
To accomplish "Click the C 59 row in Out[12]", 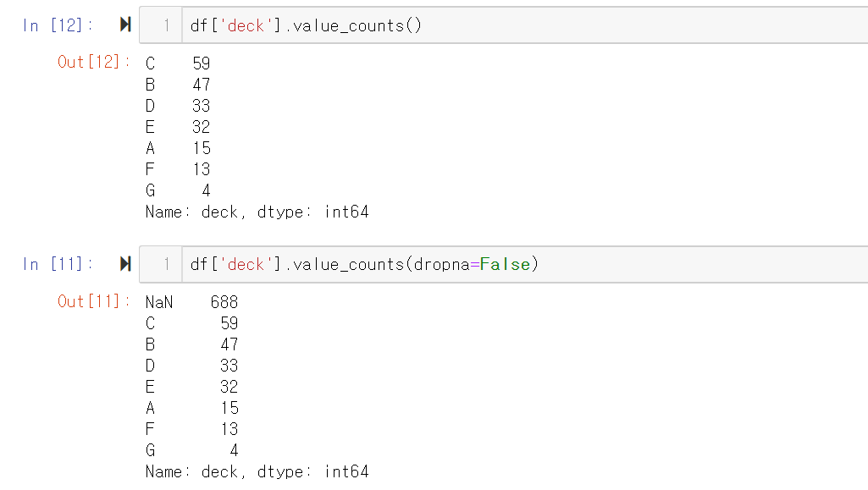I will [x=178, y=63].
